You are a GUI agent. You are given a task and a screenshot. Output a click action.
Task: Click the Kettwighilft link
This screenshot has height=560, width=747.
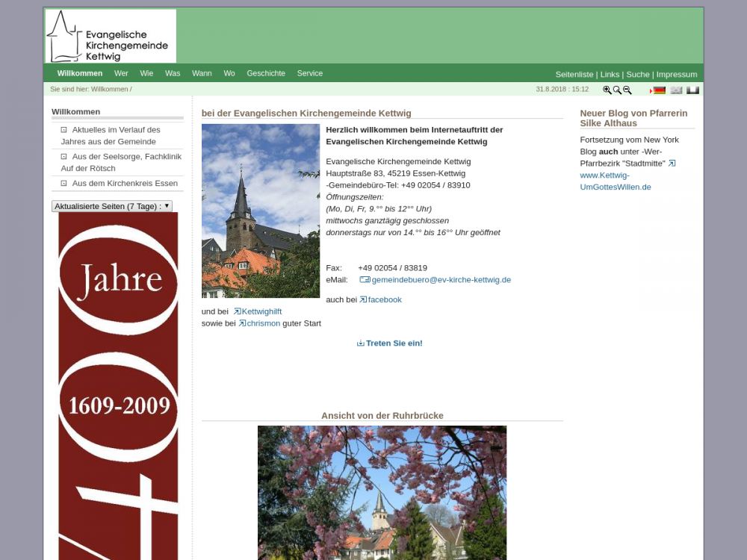[x=261, y=312]
